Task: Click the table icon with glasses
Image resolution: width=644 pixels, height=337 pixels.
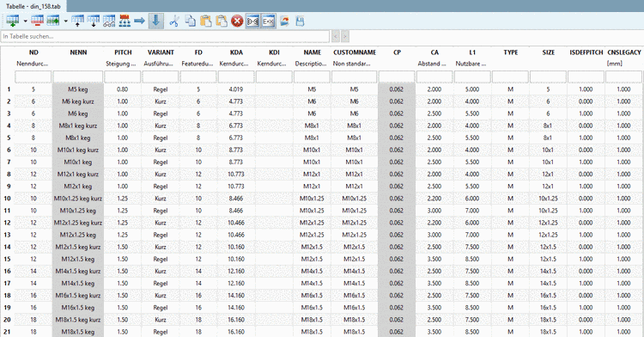Action: pos(109,21)
